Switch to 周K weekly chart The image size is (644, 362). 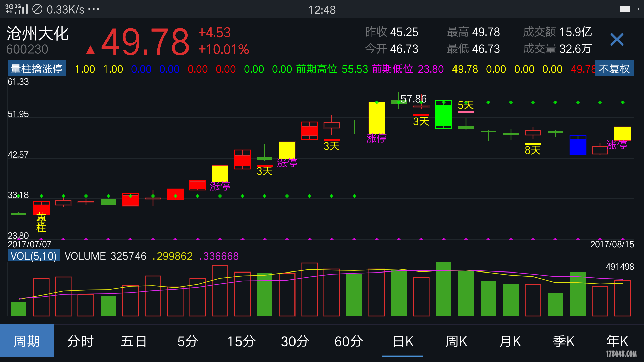[x=456, y=341]
